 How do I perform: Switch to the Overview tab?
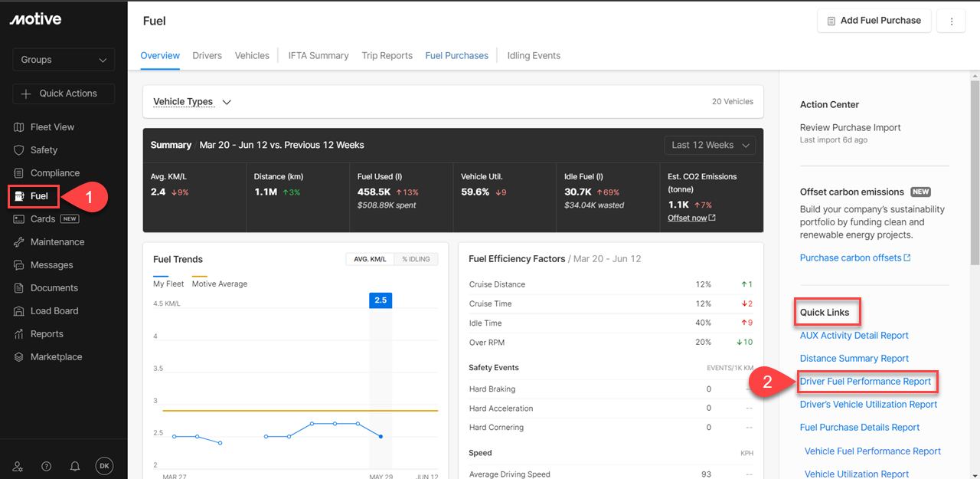tap(160, 56)
